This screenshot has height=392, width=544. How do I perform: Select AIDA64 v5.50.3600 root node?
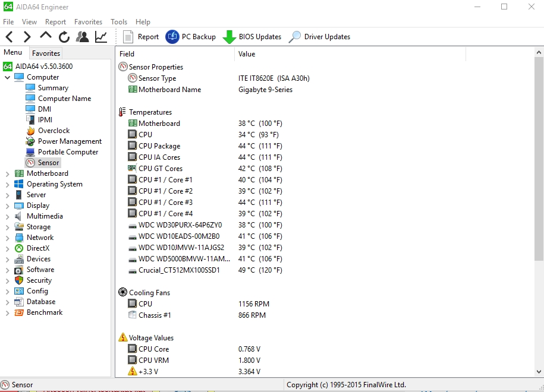click(44, 66)
